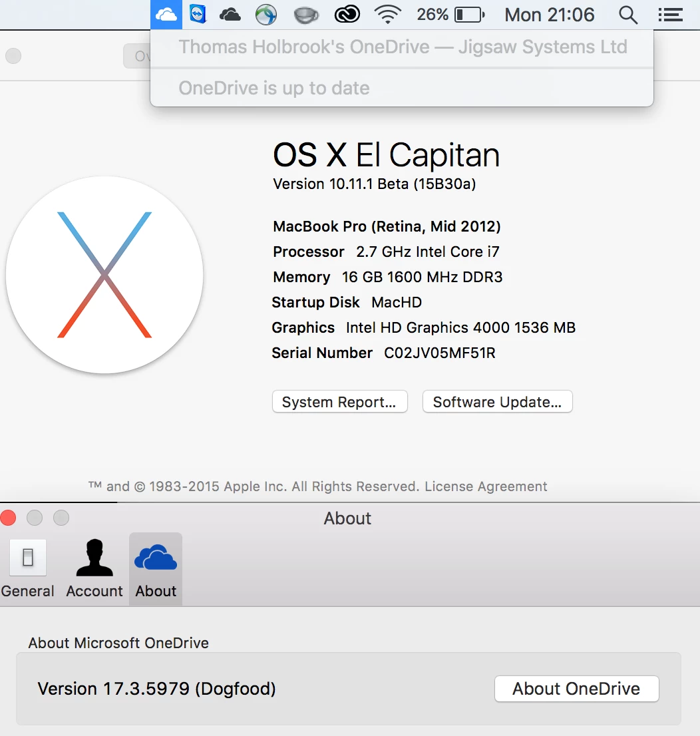Click the About Microsoft OneDrive heading
This screenshot has height=736, width=700.
pyautogui.click(x=118, y=643)
